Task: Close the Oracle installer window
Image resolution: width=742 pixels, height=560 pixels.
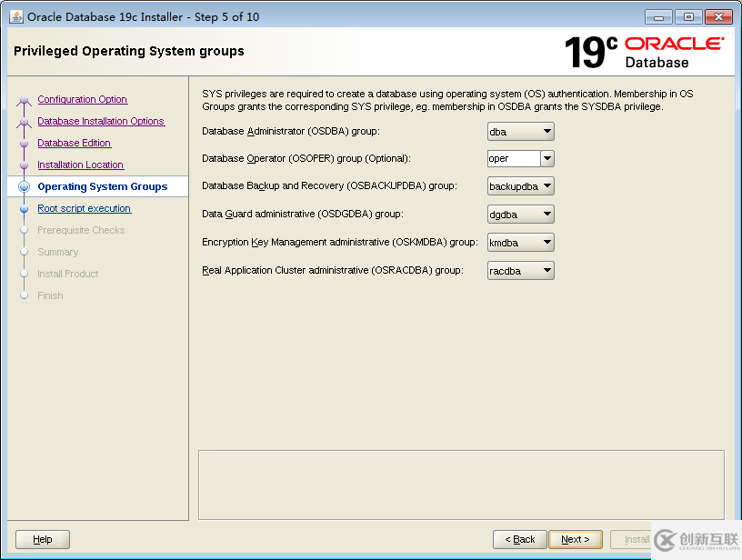Action: tap(718, 17)
